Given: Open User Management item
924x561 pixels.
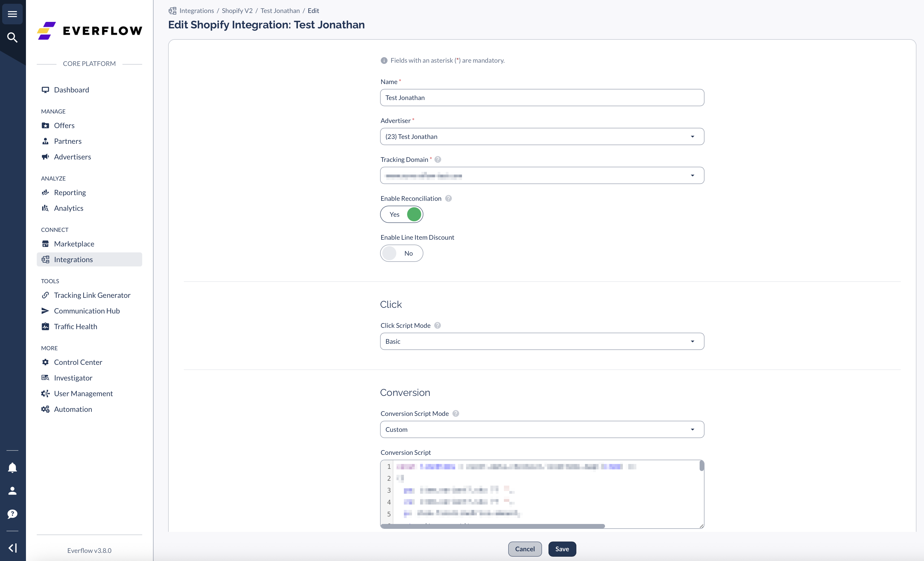Looking at the screenshot, I should (x=89, y=393).
